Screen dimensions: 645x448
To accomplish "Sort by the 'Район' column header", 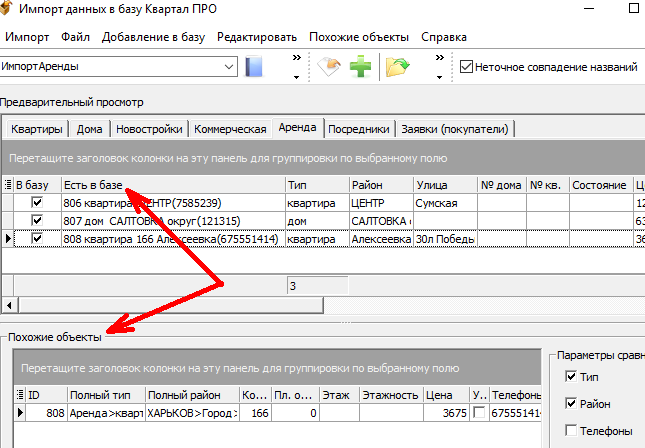I will 379,185.
